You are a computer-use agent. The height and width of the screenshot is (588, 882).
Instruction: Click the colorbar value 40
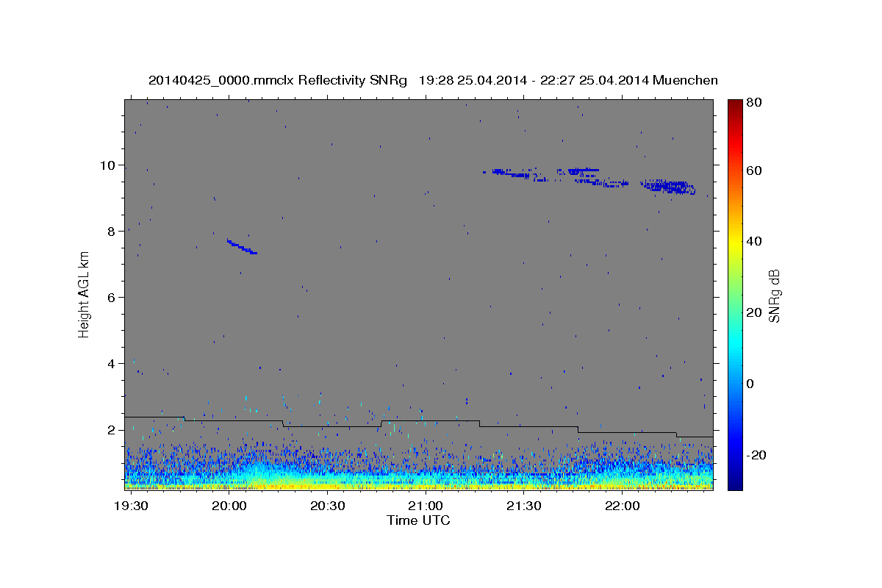753,241
